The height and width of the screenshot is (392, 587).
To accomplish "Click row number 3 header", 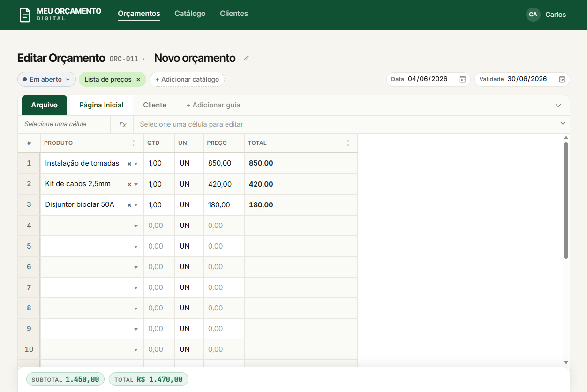I will [29, 204].
